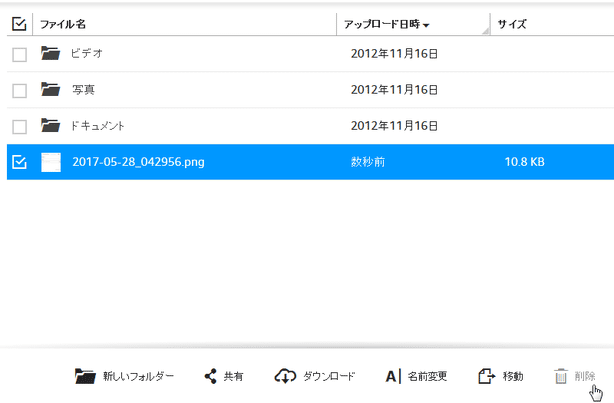The height and width of the screenshot is (403, 614).
Task: Click the rename icon
Action: pyautogui.click(x=393, y=376)
